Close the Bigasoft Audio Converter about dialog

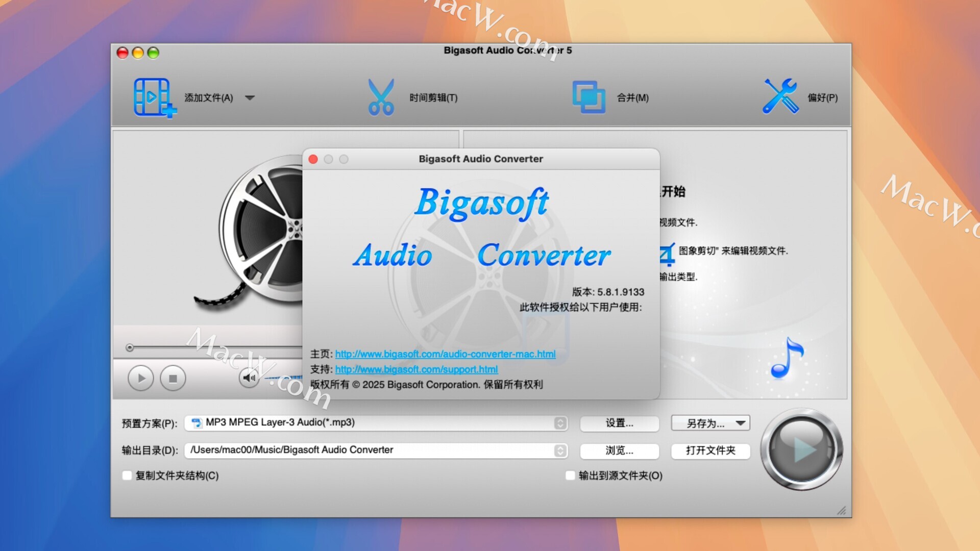pyautogui.click(x=313, y=159)
